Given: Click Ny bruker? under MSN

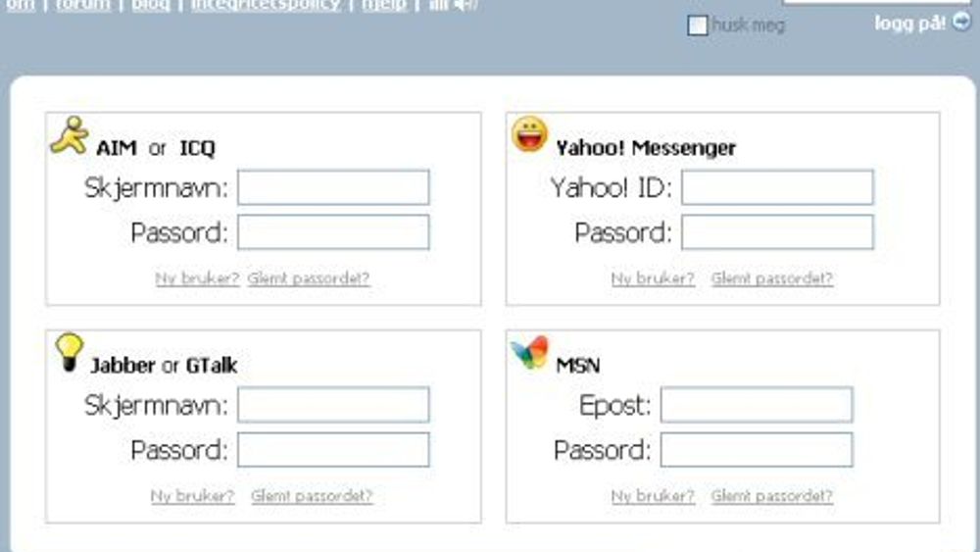Looking at the screenshot, I should tap(653, 496).
